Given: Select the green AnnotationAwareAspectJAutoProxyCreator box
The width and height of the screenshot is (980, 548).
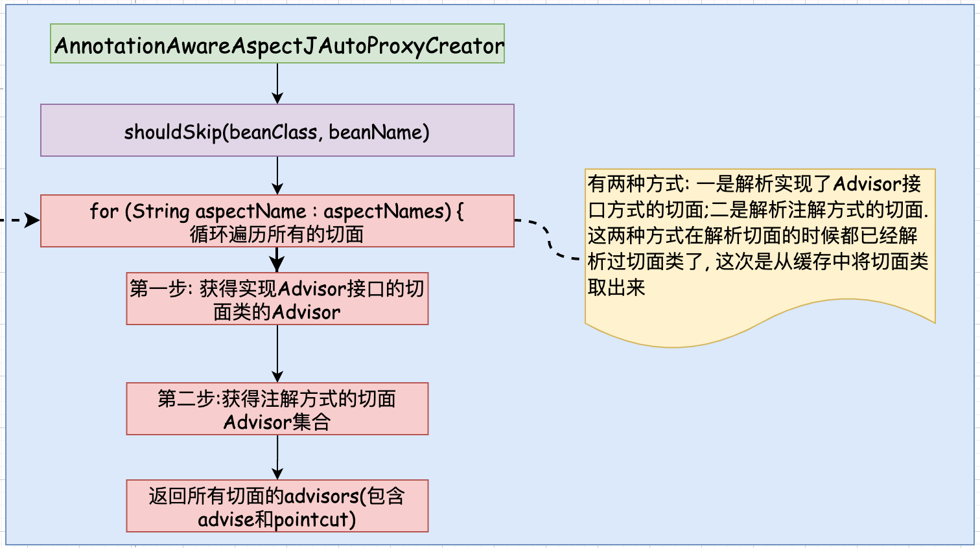Looking at the screenshot, I should (277, 44).
